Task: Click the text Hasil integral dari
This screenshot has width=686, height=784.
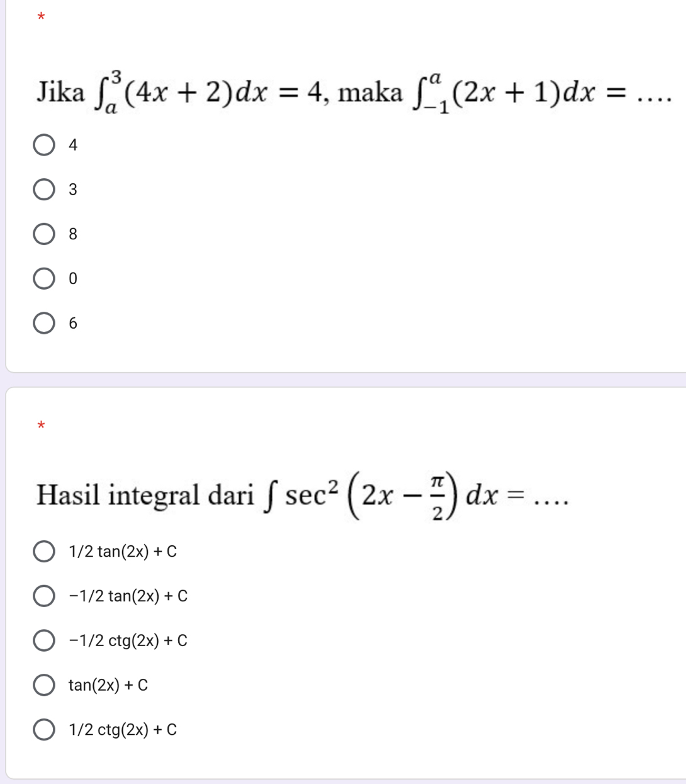Action: click(145, 495)
